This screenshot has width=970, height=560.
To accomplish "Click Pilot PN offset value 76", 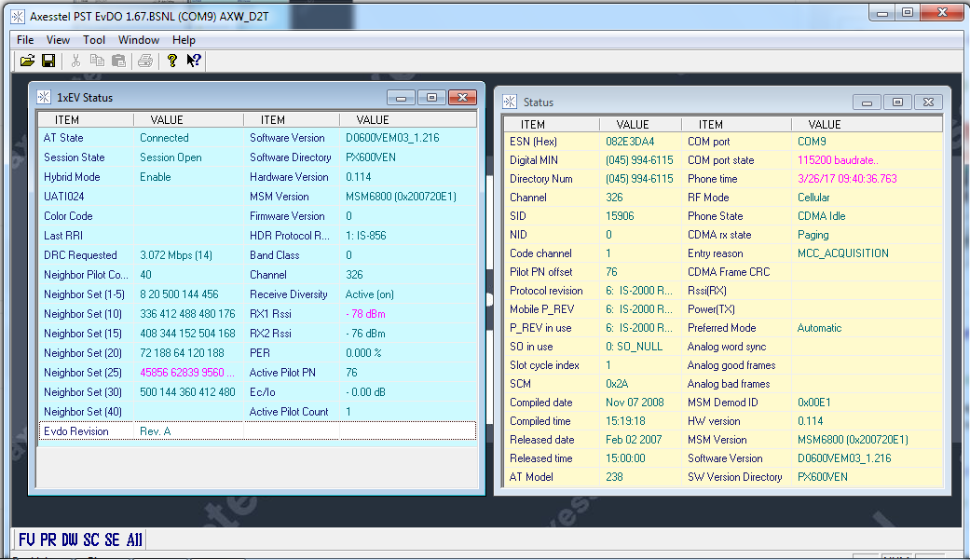I will pos(611,272).
